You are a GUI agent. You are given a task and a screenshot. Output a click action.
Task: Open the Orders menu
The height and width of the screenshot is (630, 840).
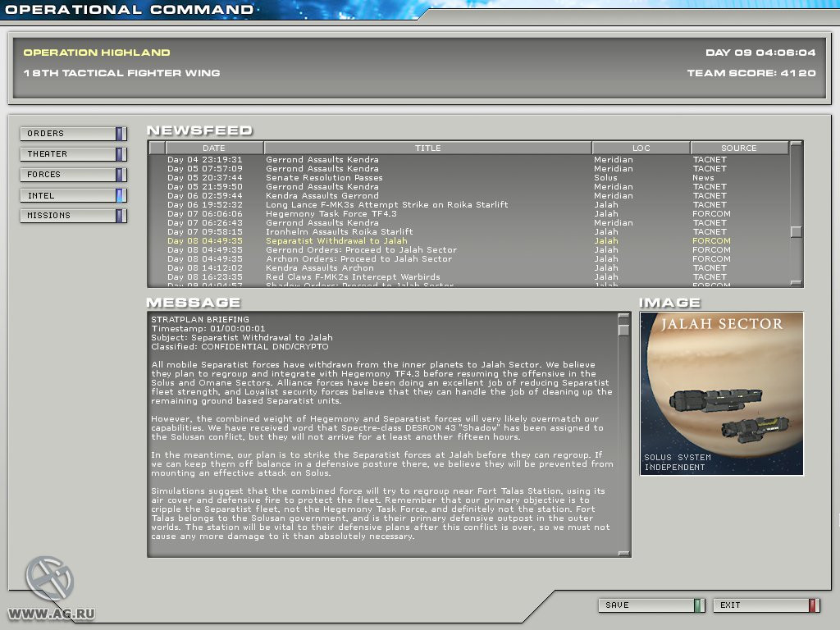[73, 134]
